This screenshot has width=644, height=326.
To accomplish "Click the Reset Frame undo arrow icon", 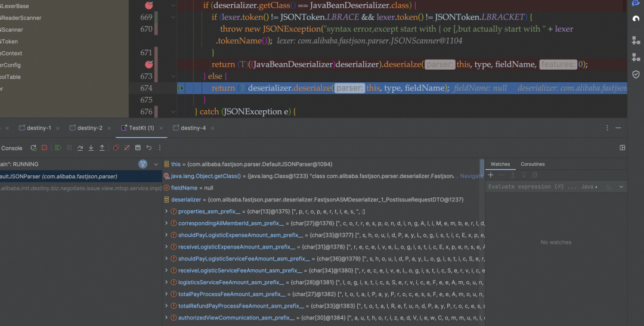I will tap(149, 148).
